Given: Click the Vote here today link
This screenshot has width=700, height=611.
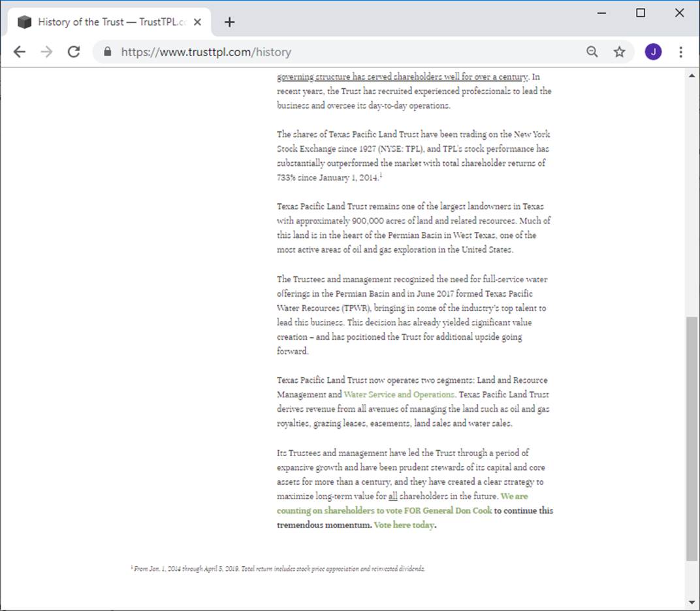Looking at the screenshot, I should click(x=404, y=525).
